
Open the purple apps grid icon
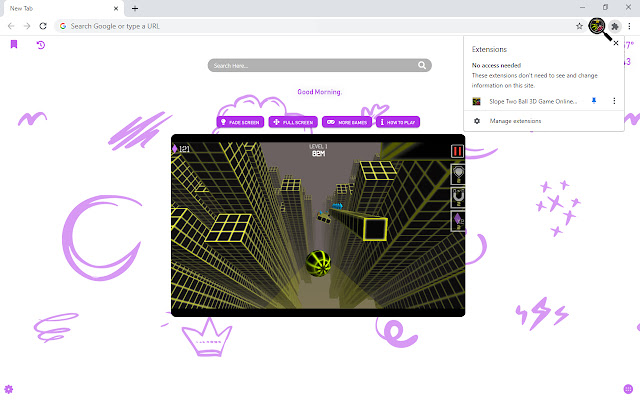click(628, 389)
